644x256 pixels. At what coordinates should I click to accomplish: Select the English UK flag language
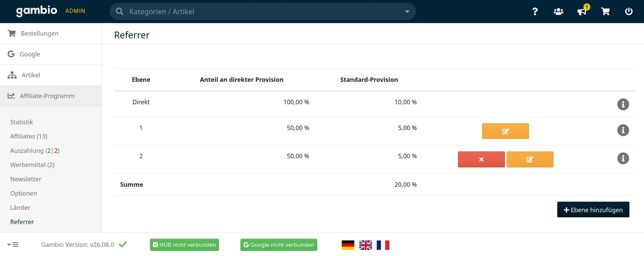(366, 245)
